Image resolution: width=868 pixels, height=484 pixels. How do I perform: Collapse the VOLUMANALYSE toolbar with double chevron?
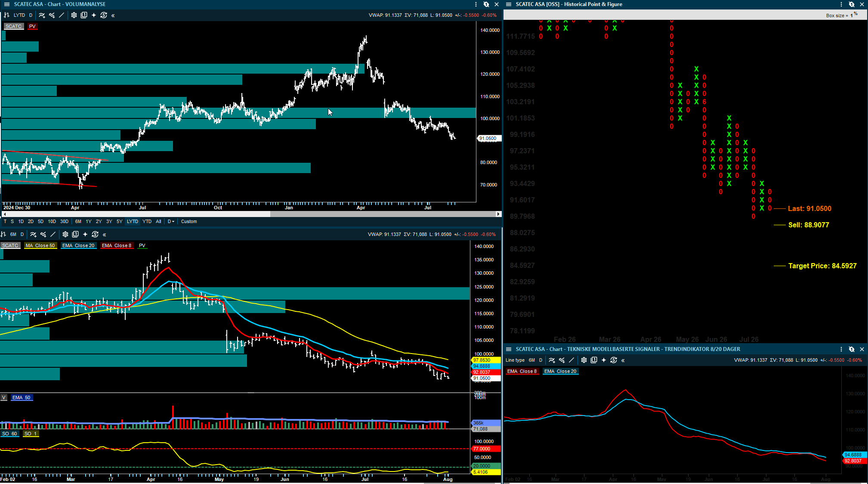click(x=113, y=16)
